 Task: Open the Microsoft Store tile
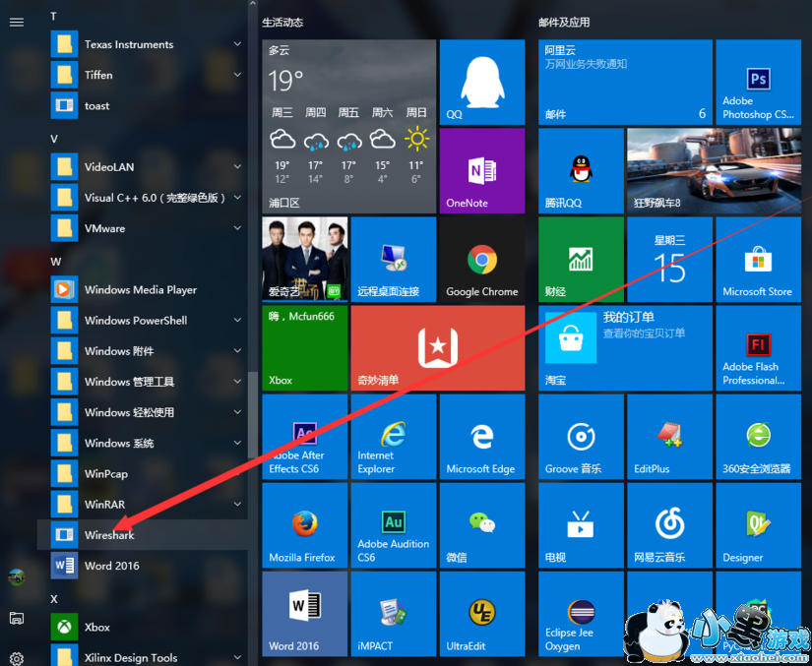[x=757, y=260]
